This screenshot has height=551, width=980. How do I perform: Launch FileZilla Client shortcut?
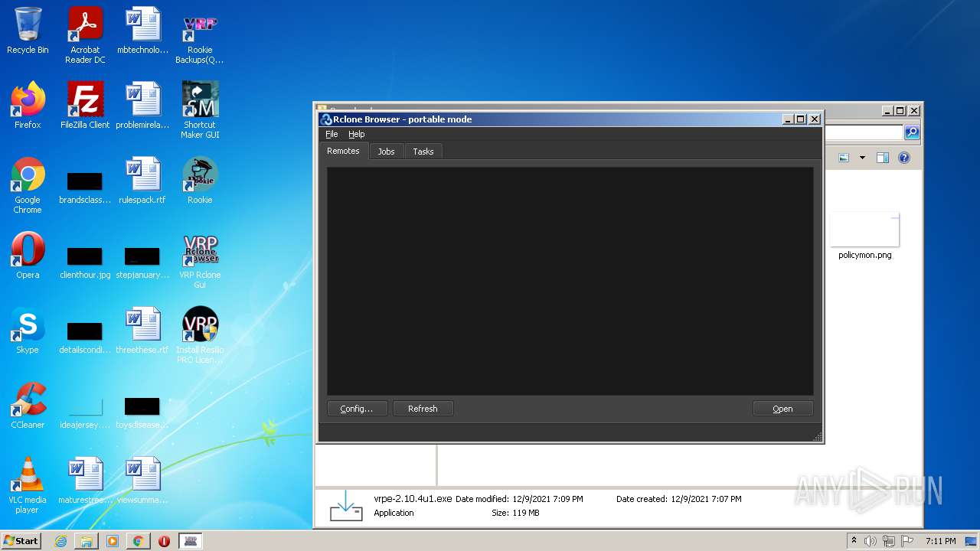[x=85, y=106]
